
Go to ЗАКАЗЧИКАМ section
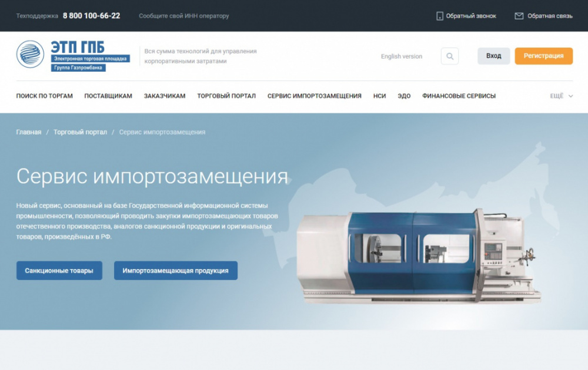click(165, 96)
